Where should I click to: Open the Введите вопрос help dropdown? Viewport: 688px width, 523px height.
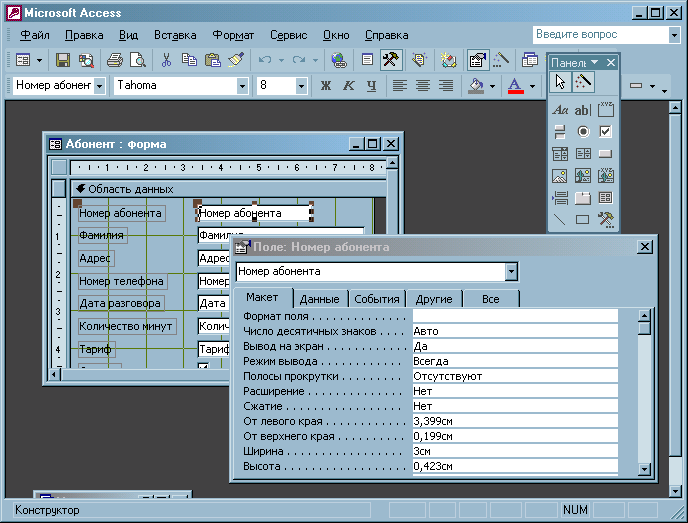(x=674, y=35)
